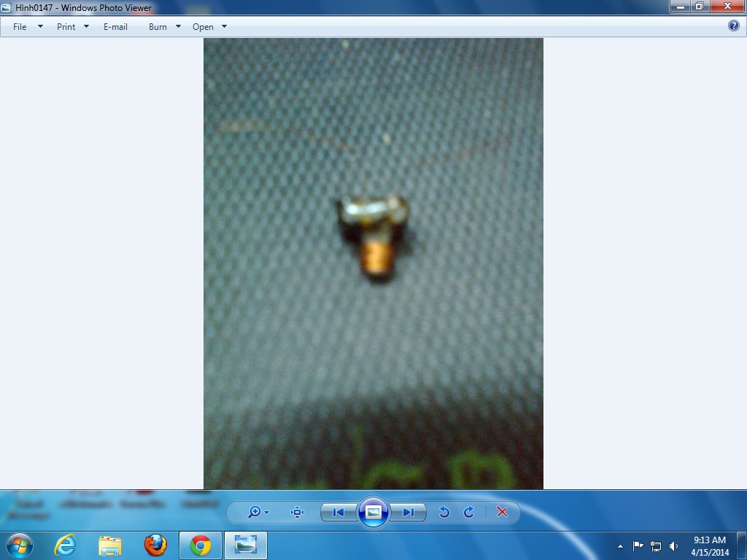Open volume speaker tray icon
This screenshot has height=560, width=747.
(x=673, y=546)
